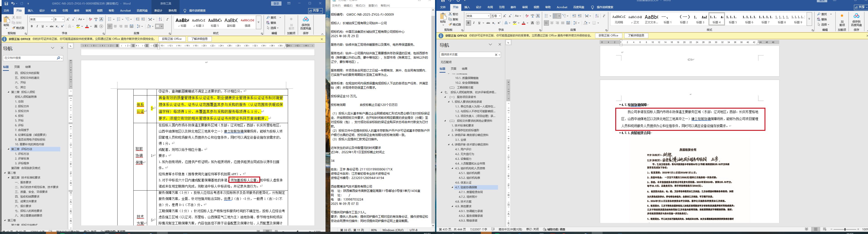Toggle italic in left Word ribbon
Image resolution: width=868 pixels, height=234 pixels.
tap(37, 26)
